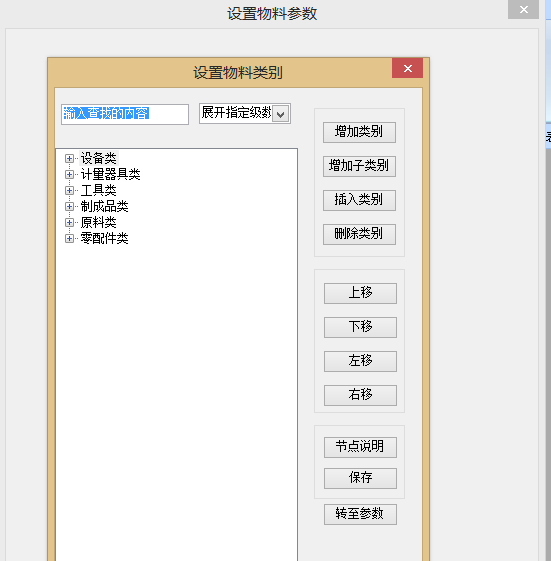
Task: Expand the 制成品类 plus icon
Action: point(69,206)
